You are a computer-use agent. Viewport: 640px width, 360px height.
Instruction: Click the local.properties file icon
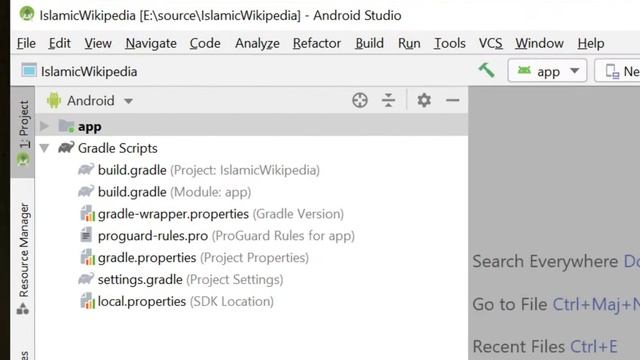(87, 301)
